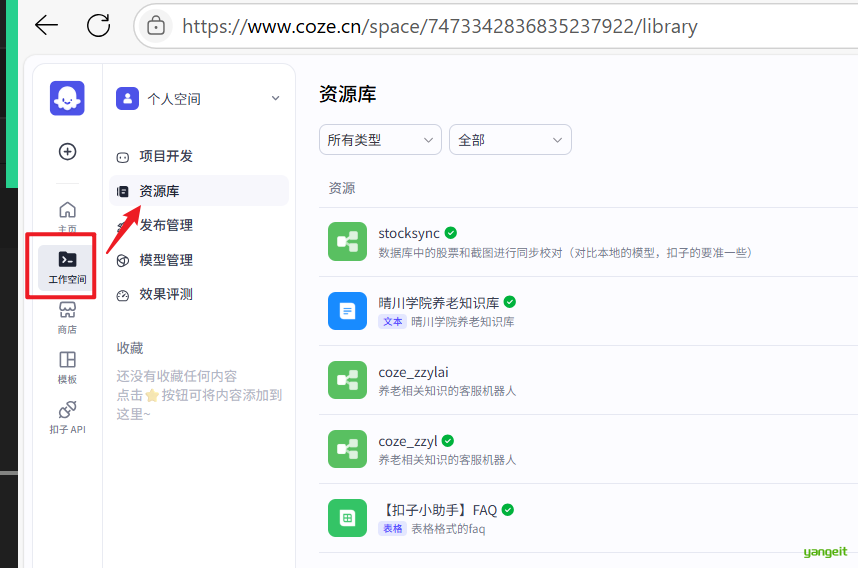
Task: Open the 工作空间 sidebar icon
Action: (67, 267)
